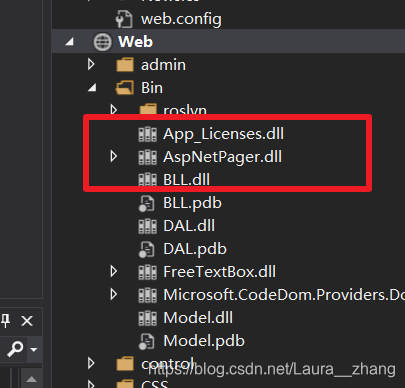405x388 pixels.
Task: Collapse the Bin folder
Action: pos(92,88)
